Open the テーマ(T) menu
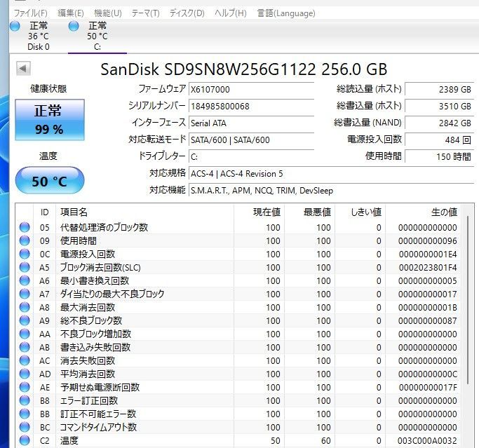 pyautogui.click(x=145, y=13)
